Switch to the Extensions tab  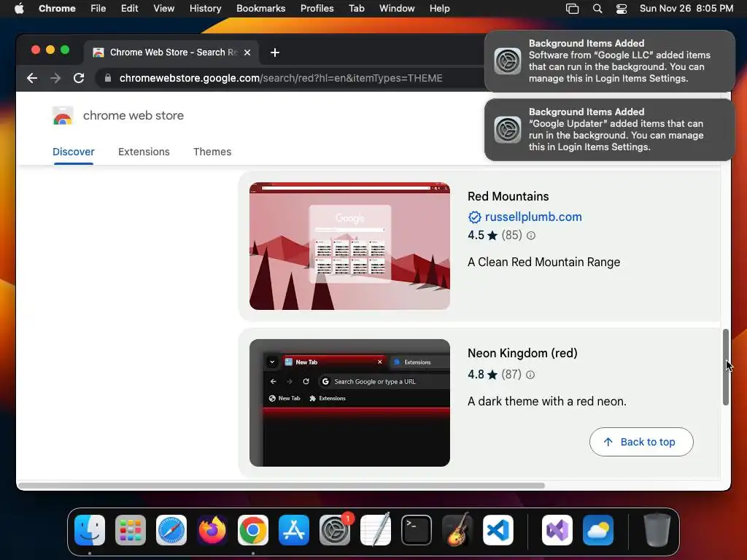point(144,152)
